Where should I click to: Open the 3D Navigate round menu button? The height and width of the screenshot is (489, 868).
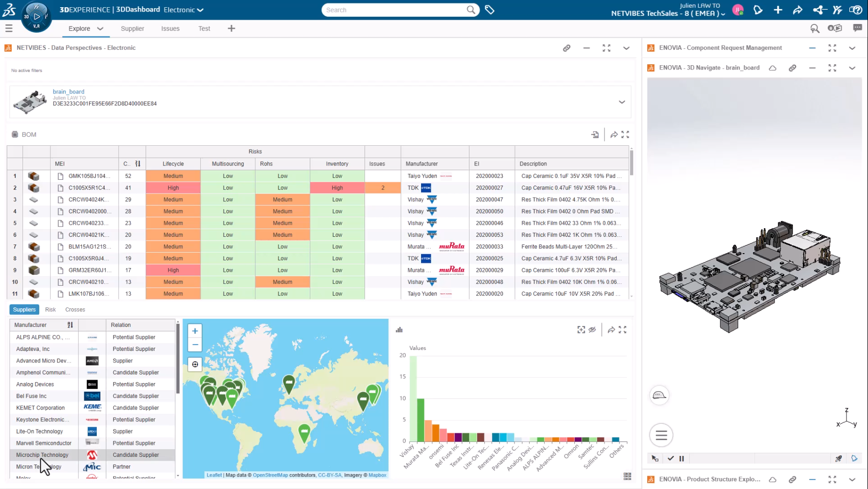pyautogui.click(x=661, y=435)
